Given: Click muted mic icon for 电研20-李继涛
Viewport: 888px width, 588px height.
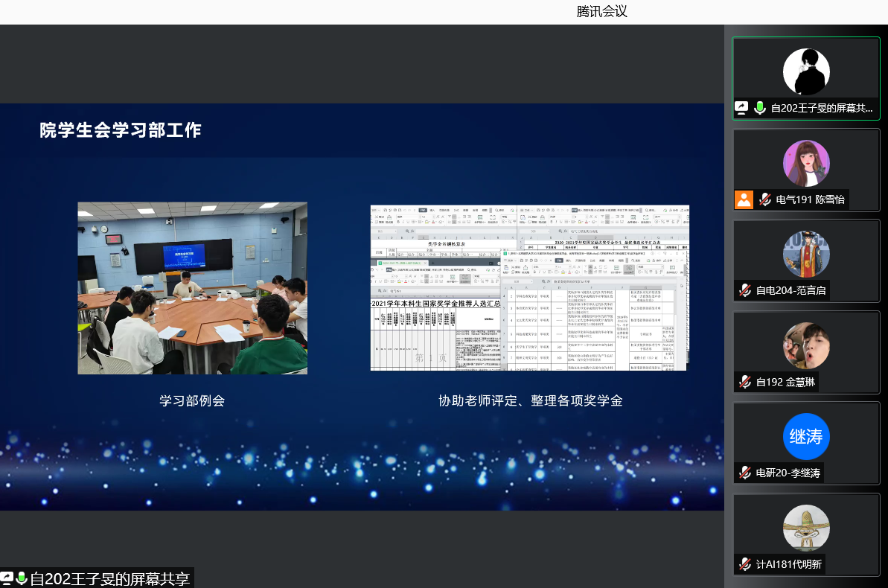Looking at the screenshot, I should pos(744,473).
